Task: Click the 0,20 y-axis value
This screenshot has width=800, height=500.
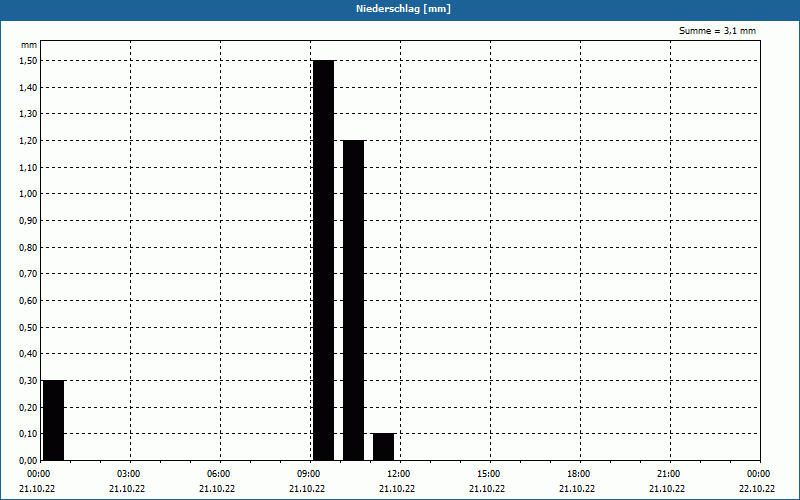Action: (x=28, y=407)
